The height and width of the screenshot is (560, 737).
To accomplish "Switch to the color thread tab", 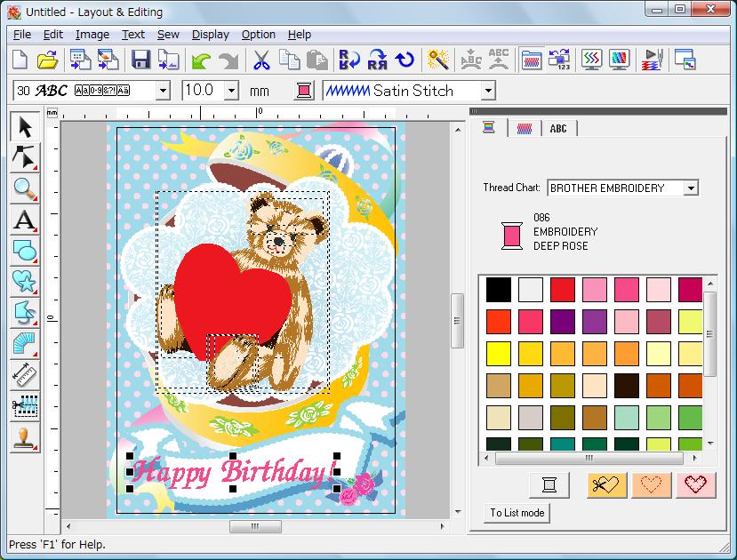I will [x=489, y=128].
